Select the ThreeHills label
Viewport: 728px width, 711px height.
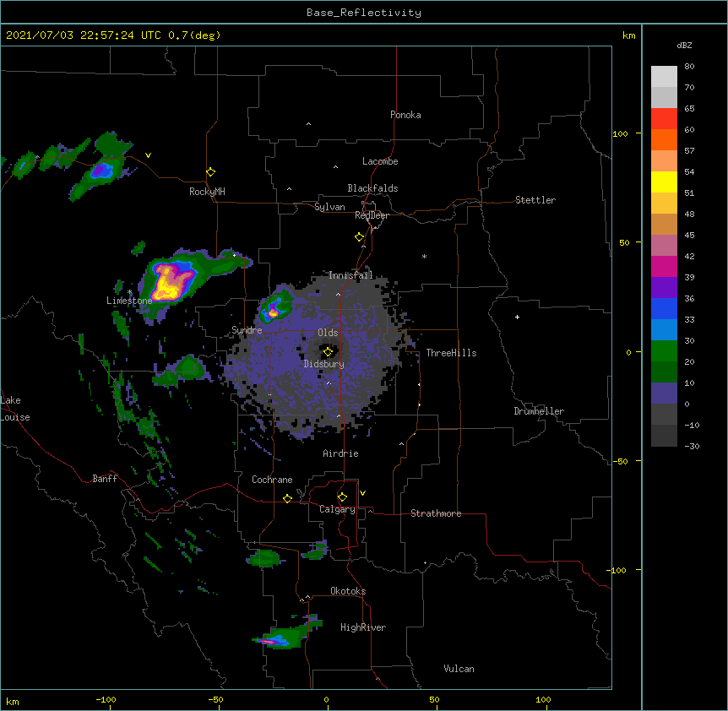tap(451, 353)
